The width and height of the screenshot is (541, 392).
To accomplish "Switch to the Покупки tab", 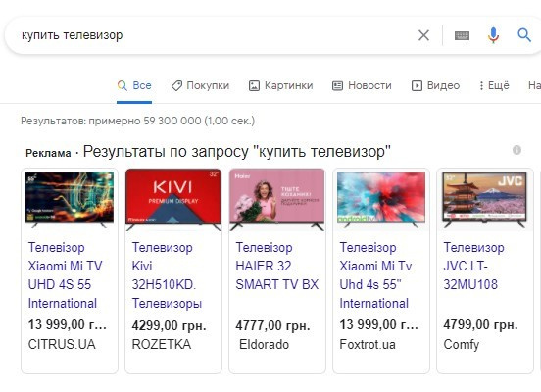I will [201, 85].
